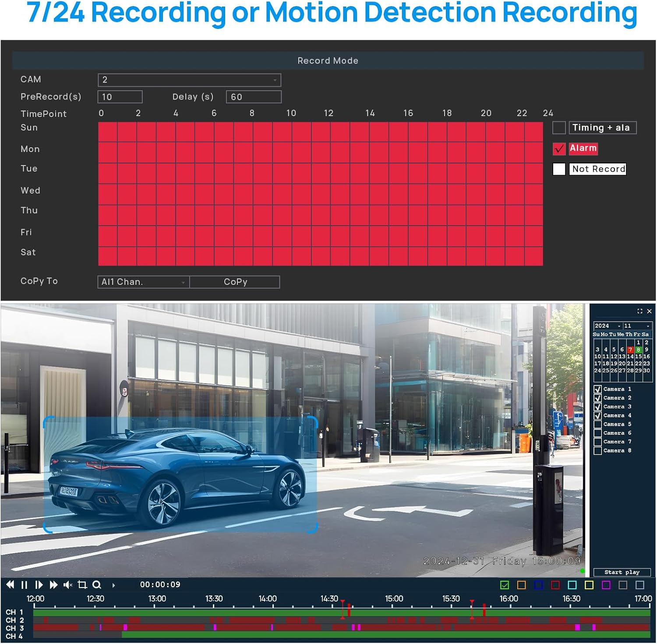657x644 pixels.
Task: Open the Copy To All Chan. dropdown
Action: (x=143, y=282)
